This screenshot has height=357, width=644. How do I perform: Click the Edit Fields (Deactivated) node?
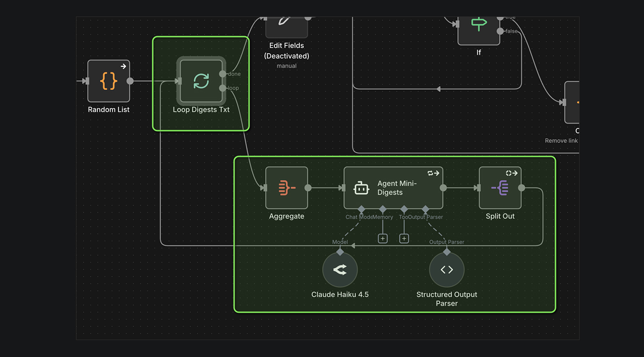(x=286, y=25)
